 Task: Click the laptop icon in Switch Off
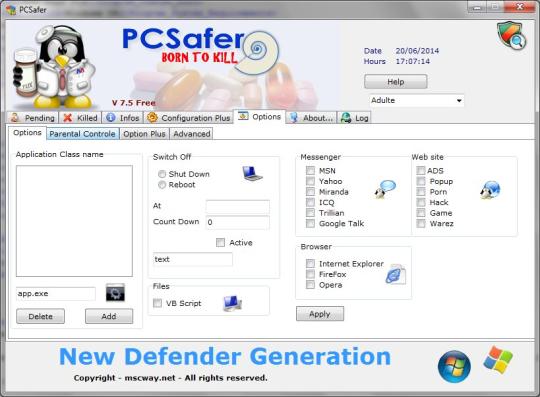(252, 173)
